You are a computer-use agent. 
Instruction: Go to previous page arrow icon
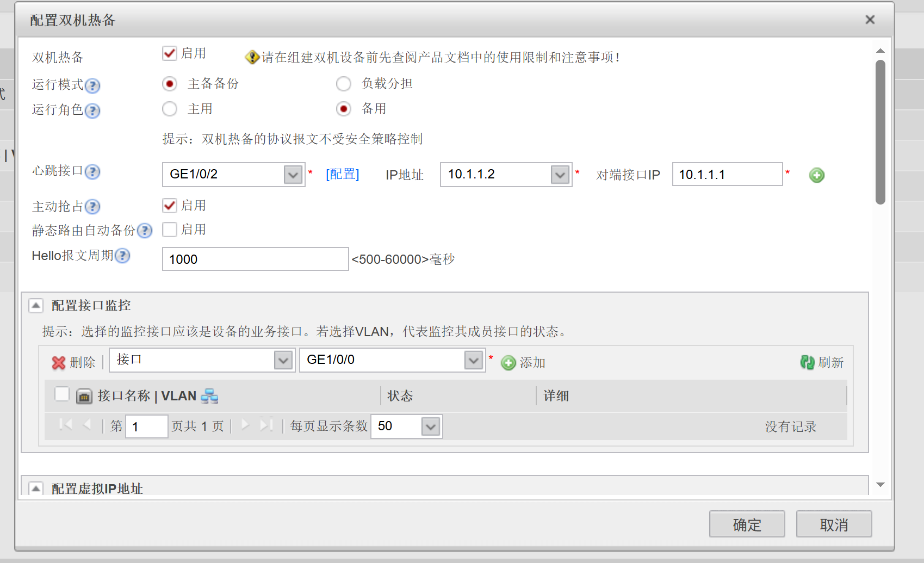(87, 425)
